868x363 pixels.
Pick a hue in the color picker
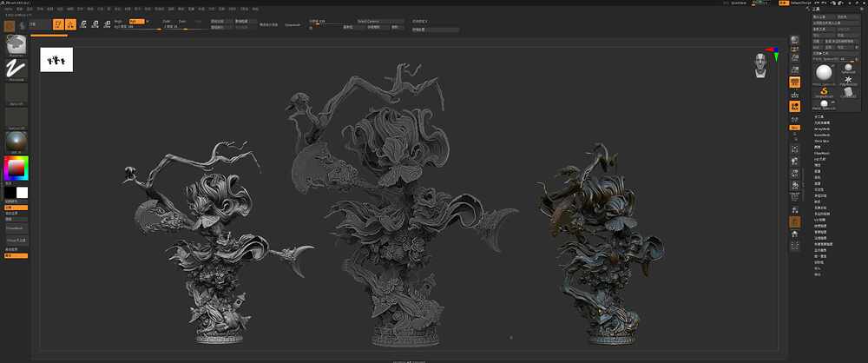pyautogui.click(x=16, y=168)
